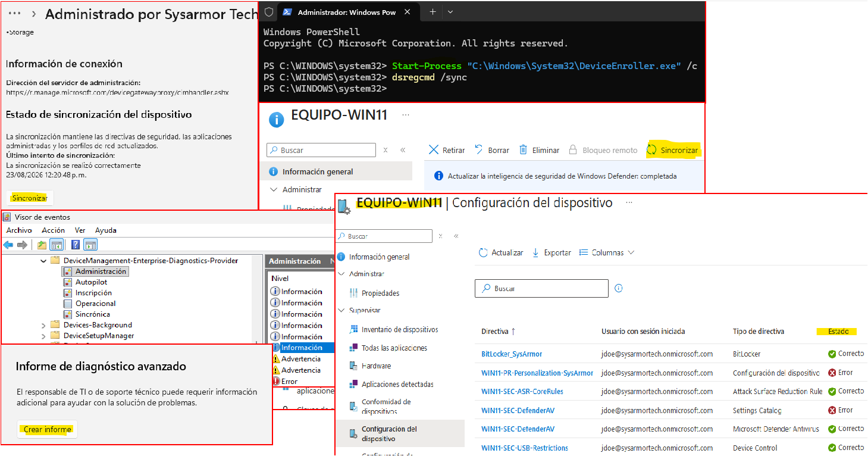The height and width of the screenshot is (456, 868).
Task: Collapse the DeviceManagement-Enterprise-Diagnostics-Provider folder
Action: [x=43, y=261]
